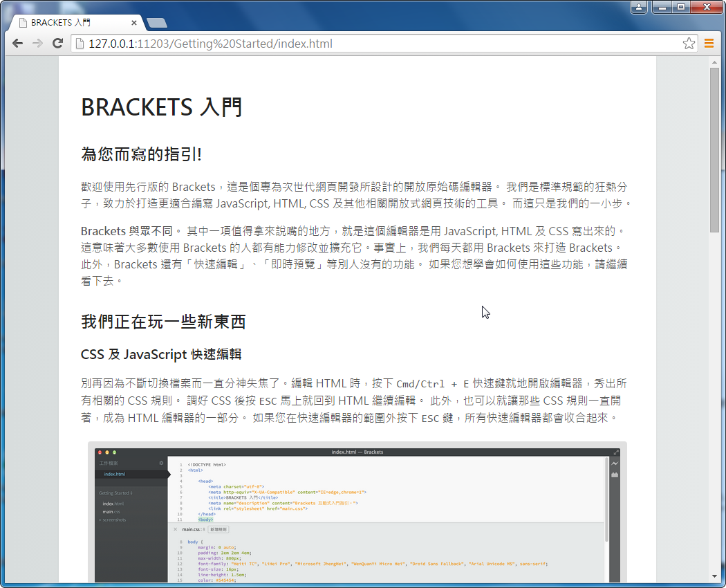Viewport: 726px width, 588px height.
Task: Click the CSS 及 JavaScript 快速編輯 subheading
Action: (x=161, y=354)
